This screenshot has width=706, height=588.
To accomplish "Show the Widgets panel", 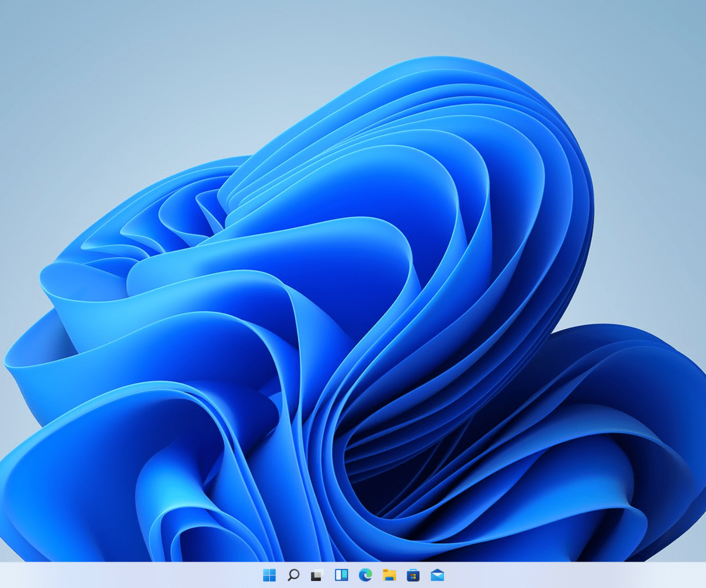I will [x=341, y=575].
